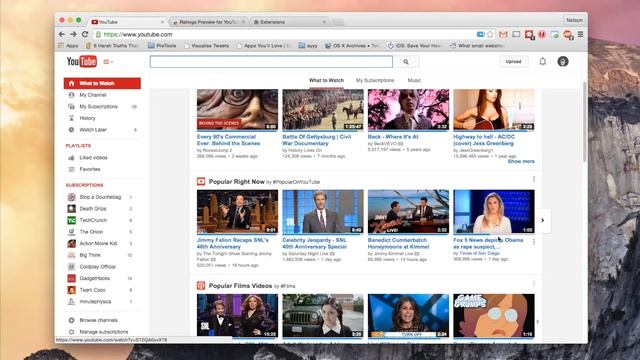Click the address bar URL

point(137,35)
